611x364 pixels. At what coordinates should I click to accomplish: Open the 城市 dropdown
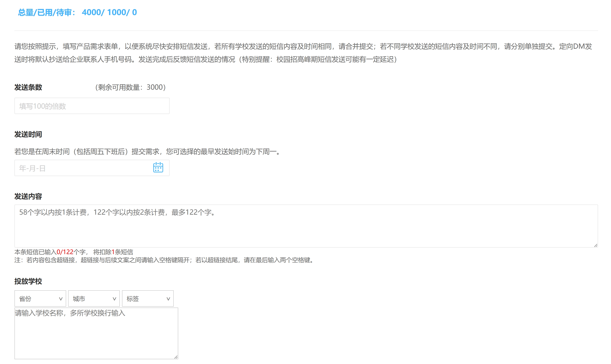94,298
